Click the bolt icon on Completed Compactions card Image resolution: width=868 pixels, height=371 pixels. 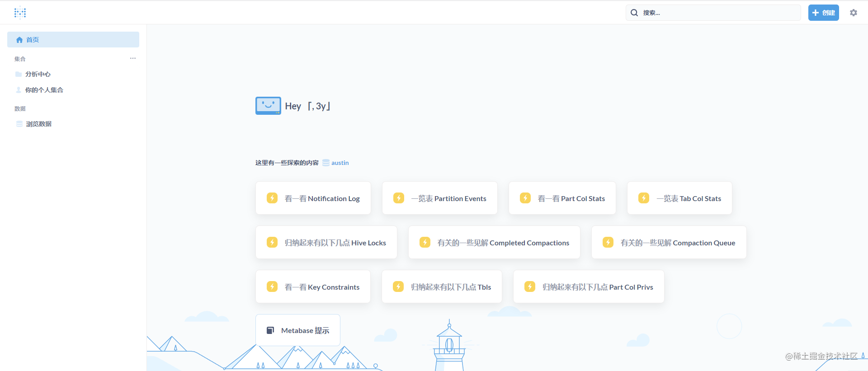click(x=425, y=242)
